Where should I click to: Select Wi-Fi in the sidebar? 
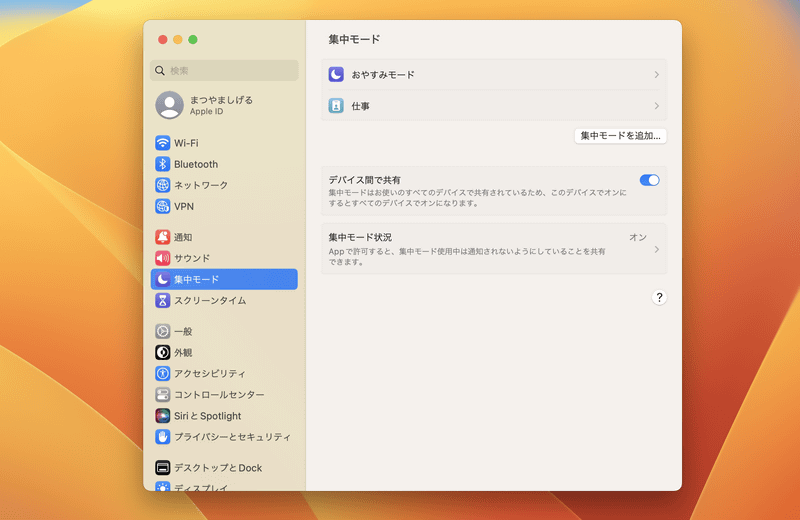click(224, 143)
